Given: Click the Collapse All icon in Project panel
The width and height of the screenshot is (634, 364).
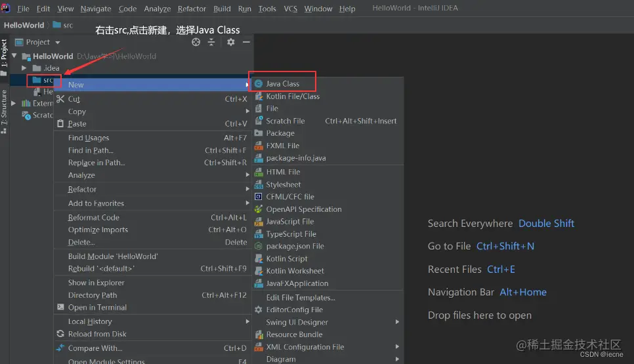Looking at the screenshot, I should click(x=211, y=42).
